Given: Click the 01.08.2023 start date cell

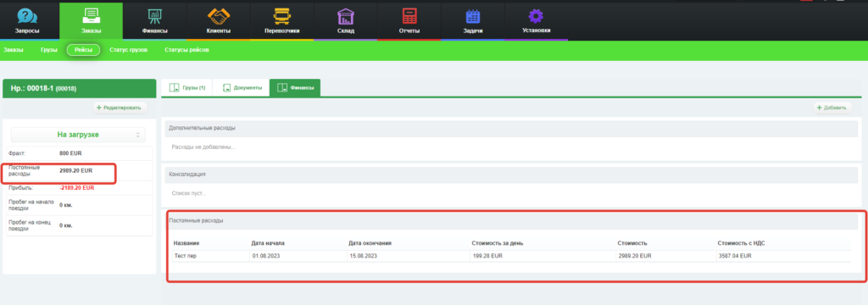Looking at the screenshot, I should tap(266, 257).
